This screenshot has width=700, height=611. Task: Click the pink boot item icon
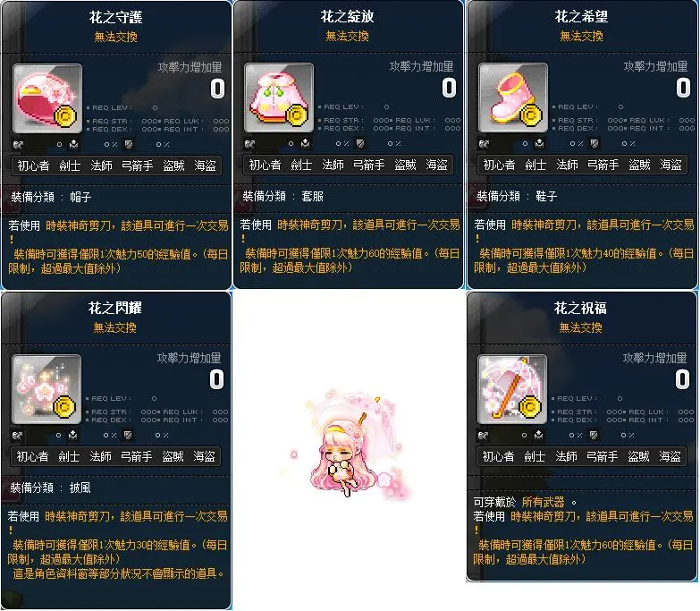(513, 98)
